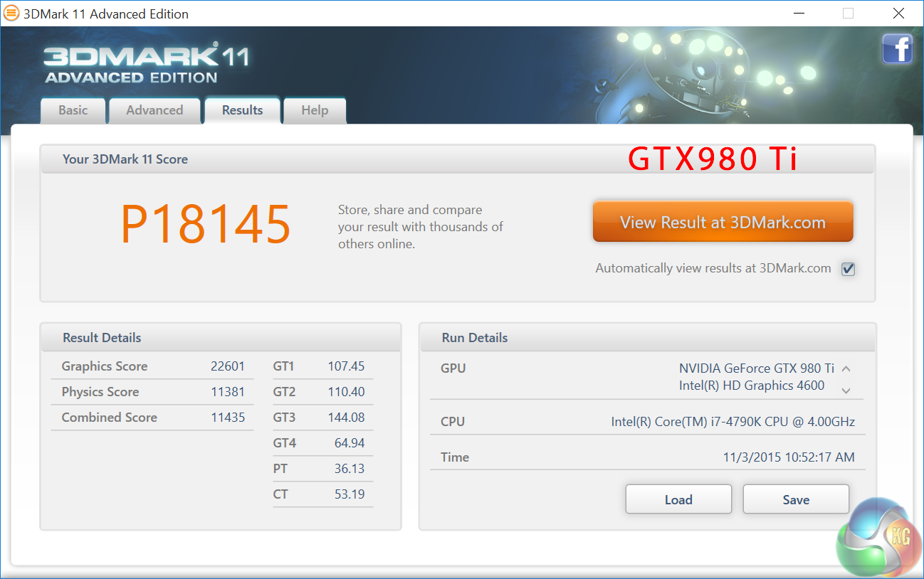Click the Combined Score value 11435
This screenshot has width=924, height=579.
pos(228,418)
